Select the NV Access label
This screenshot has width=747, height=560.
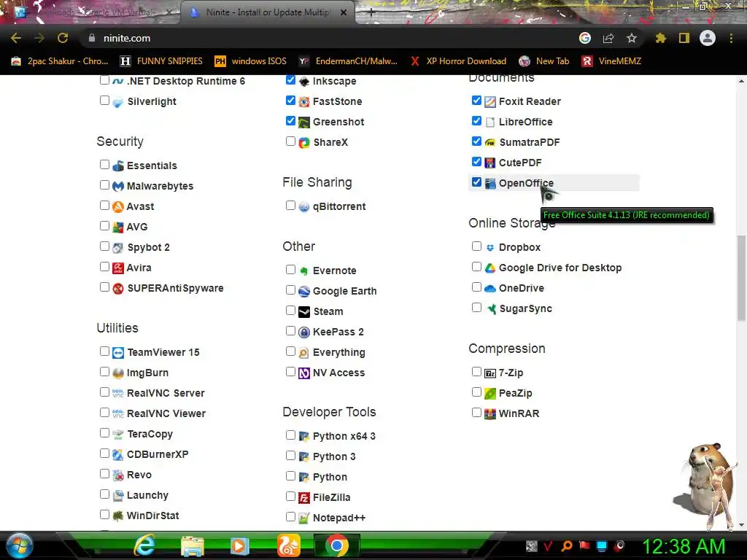click(x=338, y=373)
